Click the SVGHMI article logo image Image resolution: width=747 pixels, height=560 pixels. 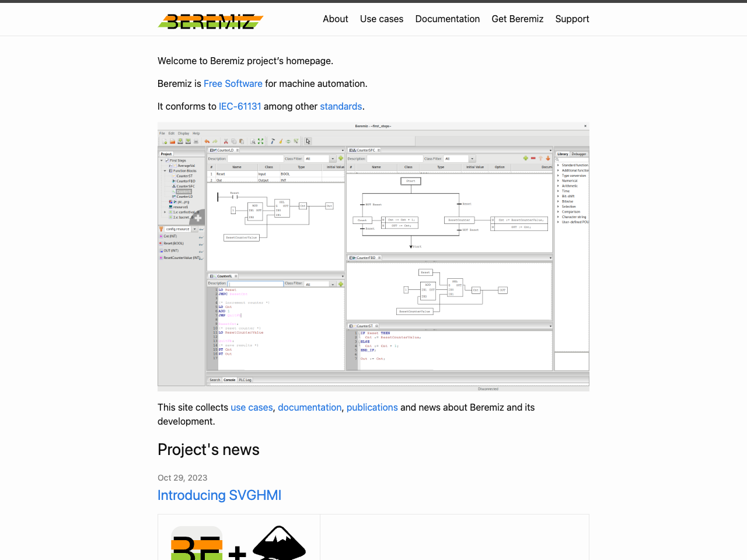[239, 542]
